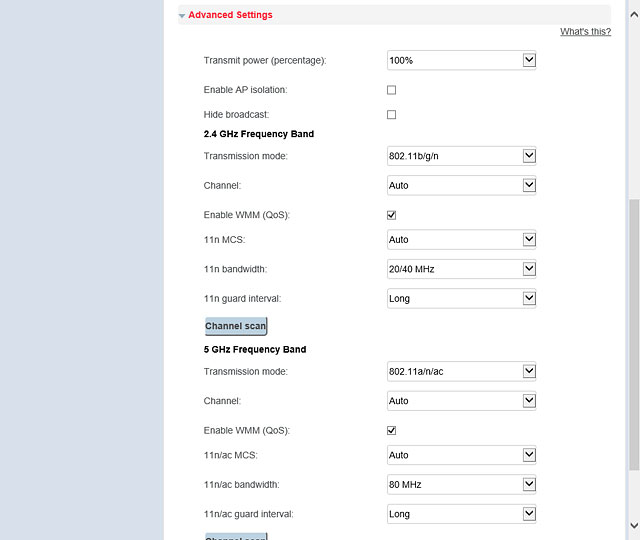Open 11n/ac guard interval dropdown

click(x=461, y=514)
